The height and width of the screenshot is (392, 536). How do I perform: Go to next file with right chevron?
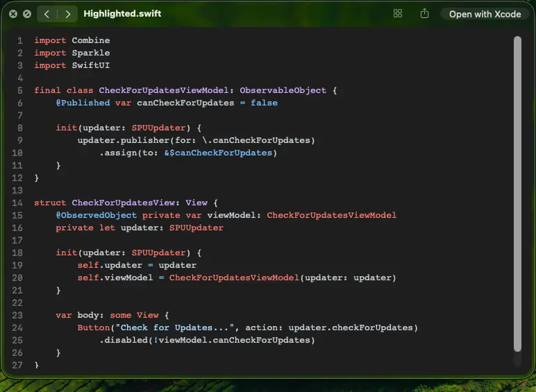point(67,14)
